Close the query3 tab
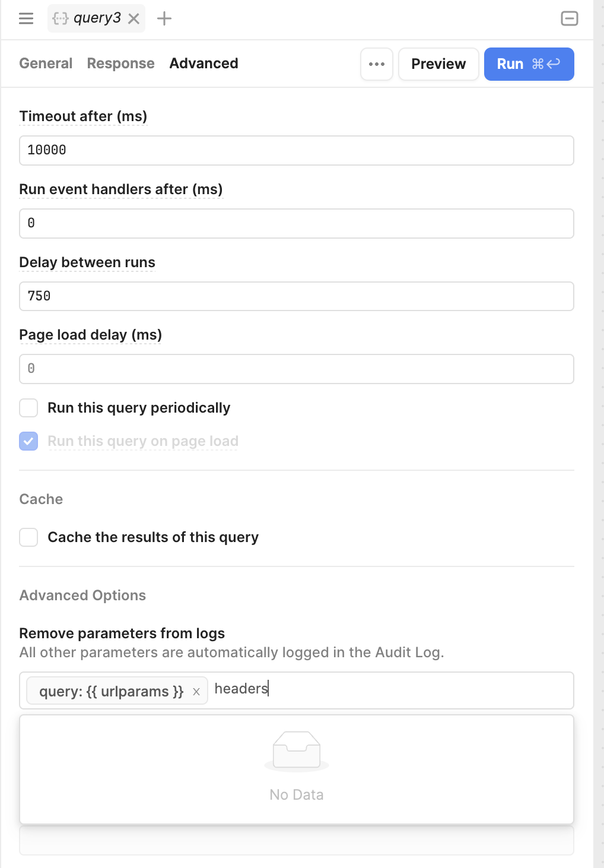This screenshot has height=868, width=604. click(134, 19)
